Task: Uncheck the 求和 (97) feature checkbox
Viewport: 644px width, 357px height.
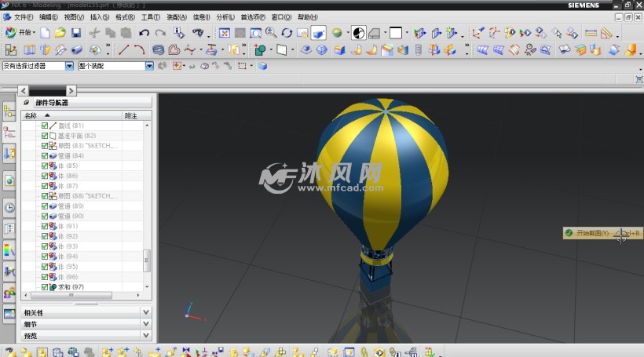Action: click(45, 287)
